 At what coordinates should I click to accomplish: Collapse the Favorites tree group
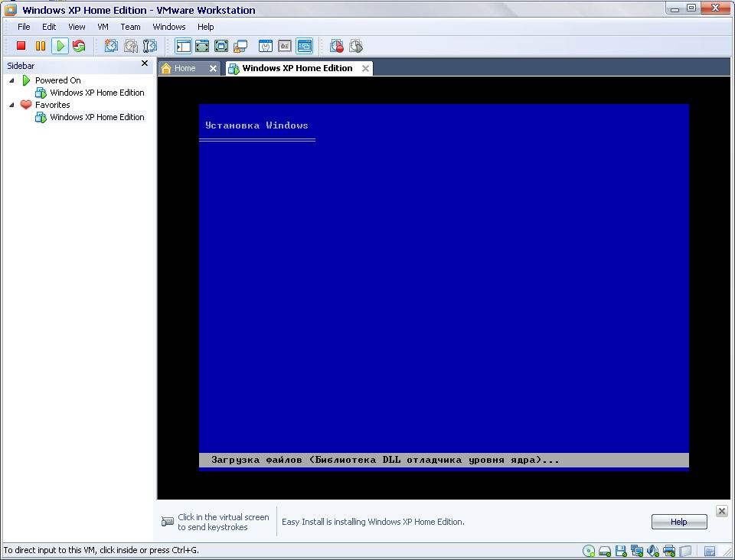[11, 105]
